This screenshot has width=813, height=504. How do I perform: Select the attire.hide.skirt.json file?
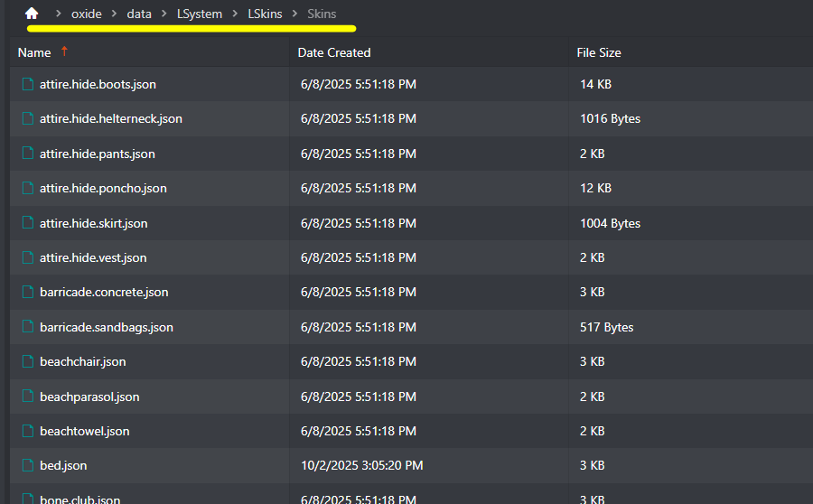[x=94, y=223]
